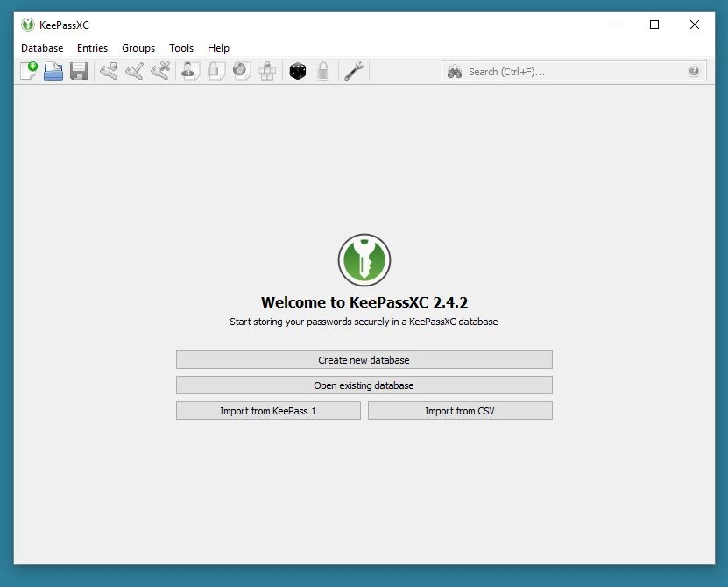Click the KeePassXC title bar app icon
Viewport: 728px width, 587px height.
coord(28,25)
